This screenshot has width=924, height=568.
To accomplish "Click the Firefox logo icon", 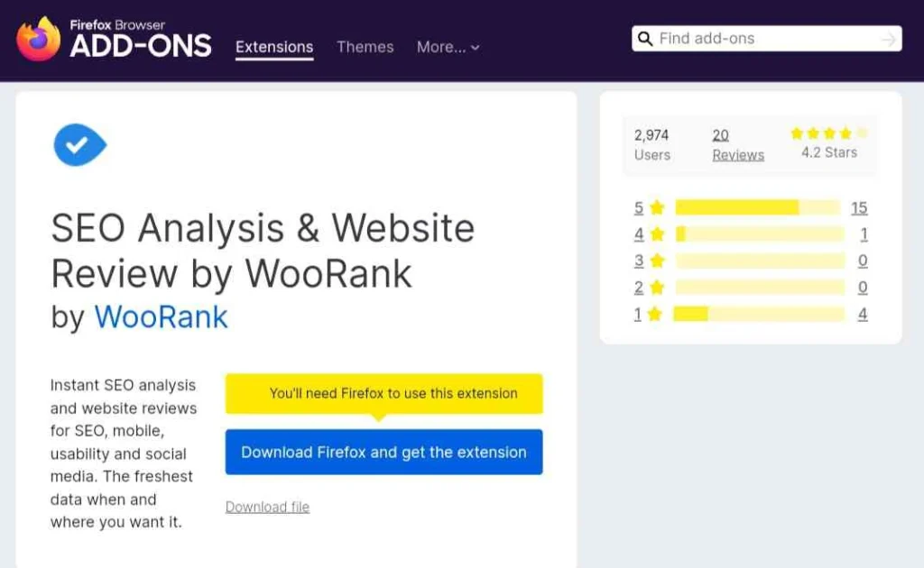I will [x=39, y=39].
